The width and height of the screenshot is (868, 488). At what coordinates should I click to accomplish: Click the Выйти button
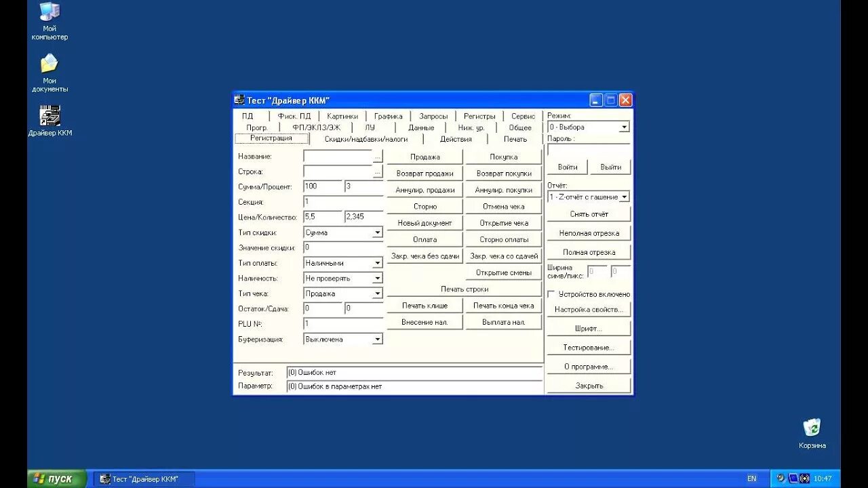pos(610,167)
